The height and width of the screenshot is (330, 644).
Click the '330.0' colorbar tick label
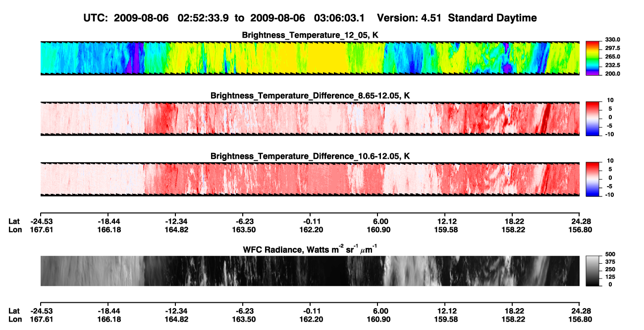pyautogui.click(x=612, y=40)
